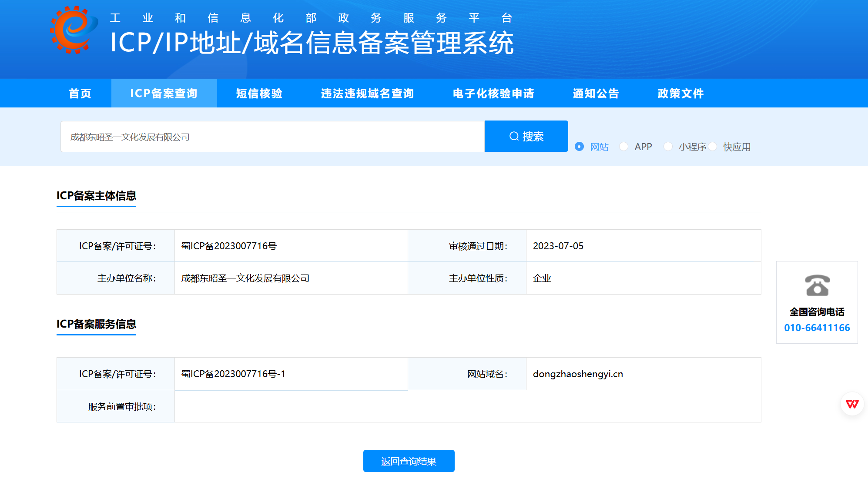Select the APP radio option
The height and width of the screenshot is (479, 868).
(623, 147)
